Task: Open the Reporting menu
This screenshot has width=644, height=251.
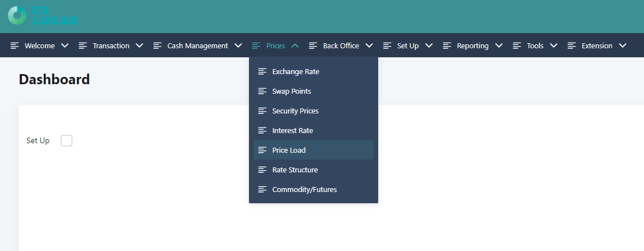Action: [x=472, y=46]
